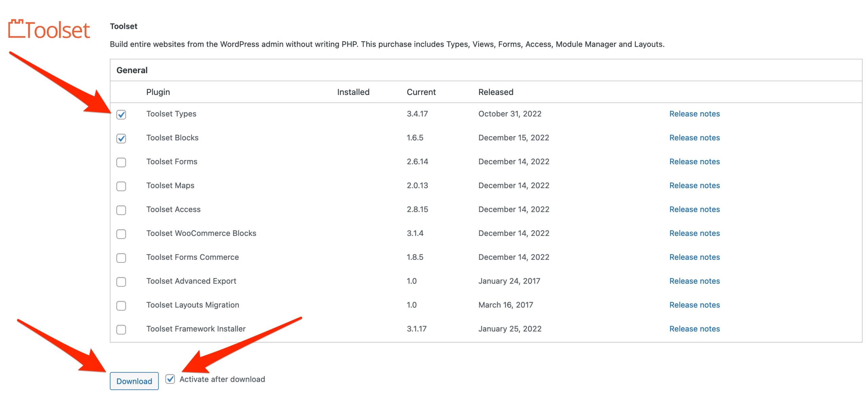Screen dimensions: 868x393
Task: Click the Toolset Advanced Export plugin name
Action: (x=191, y=281)
